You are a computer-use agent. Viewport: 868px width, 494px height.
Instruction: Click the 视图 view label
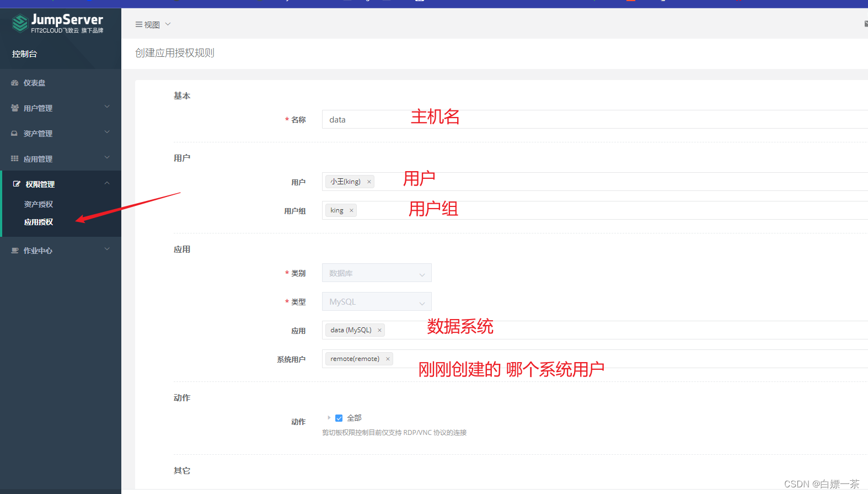(152, 25)
